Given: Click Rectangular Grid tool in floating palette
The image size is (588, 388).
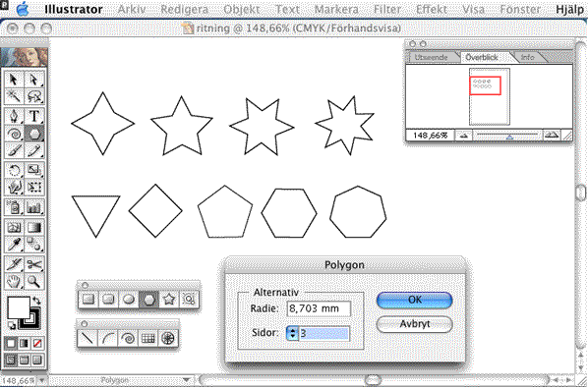Looking at the screenshot, I should [x=148, y=338].
